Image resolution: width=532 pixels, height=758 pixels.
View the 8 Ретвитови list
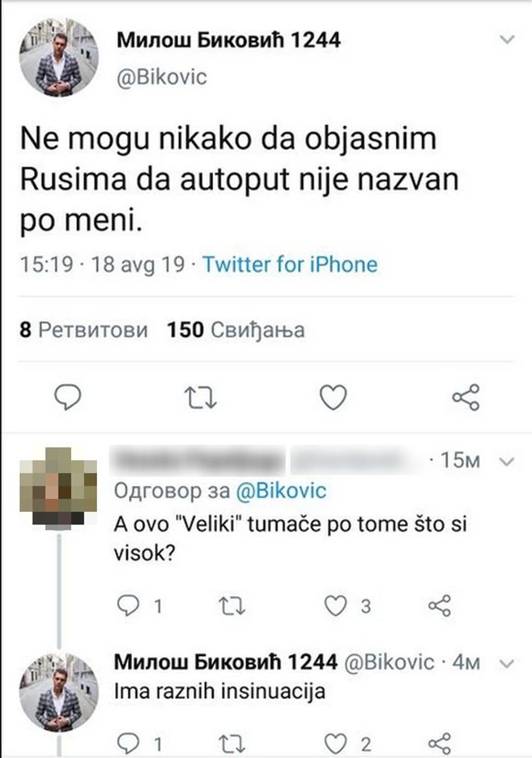pos(84,330)
